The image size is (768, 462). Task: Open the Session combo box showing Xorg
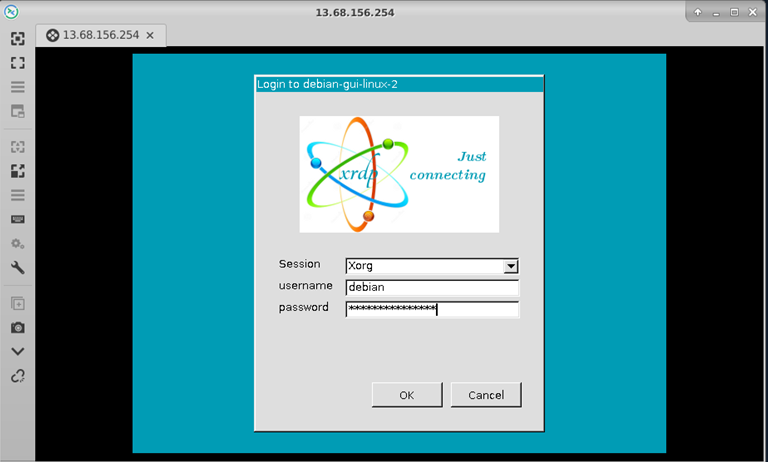coord(432,266)
